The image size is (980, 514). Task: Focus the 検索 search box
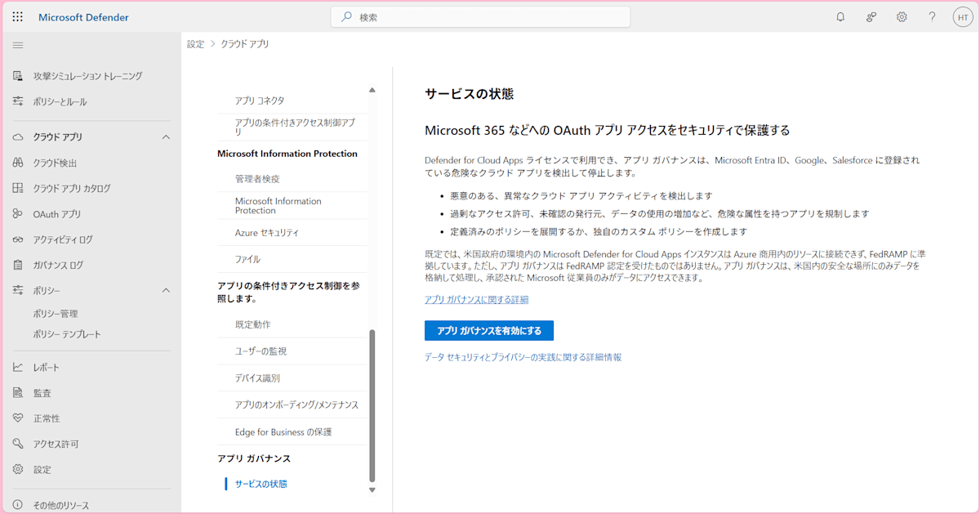point(480,17)
